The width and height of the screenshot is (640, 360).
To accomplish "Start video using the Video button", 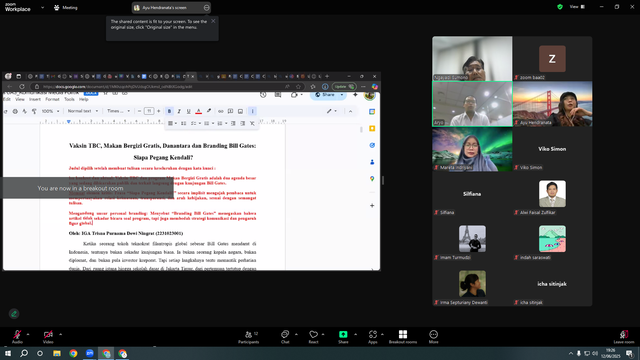I will tap(48, 336).
